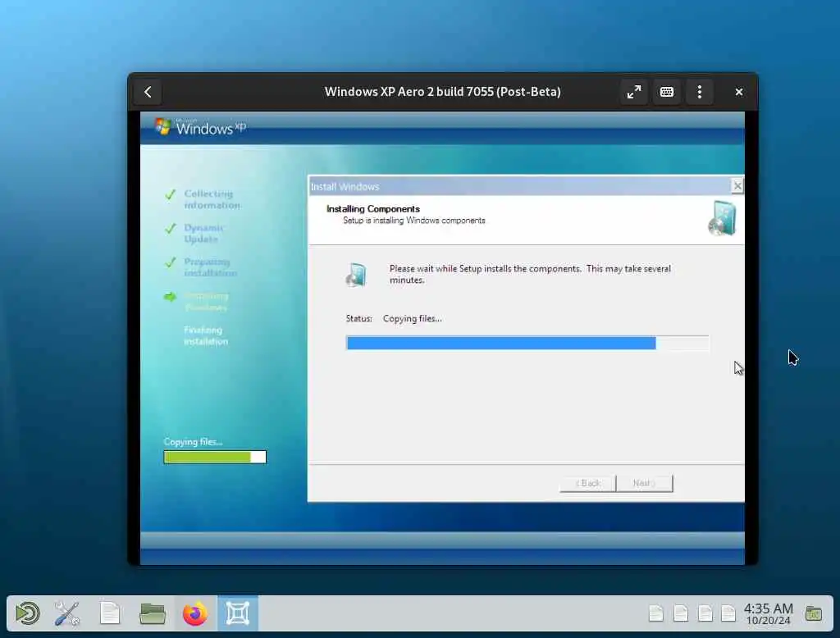
Task: Click the checkmark beside Preparing installation
Action: [x=171, y=262]
